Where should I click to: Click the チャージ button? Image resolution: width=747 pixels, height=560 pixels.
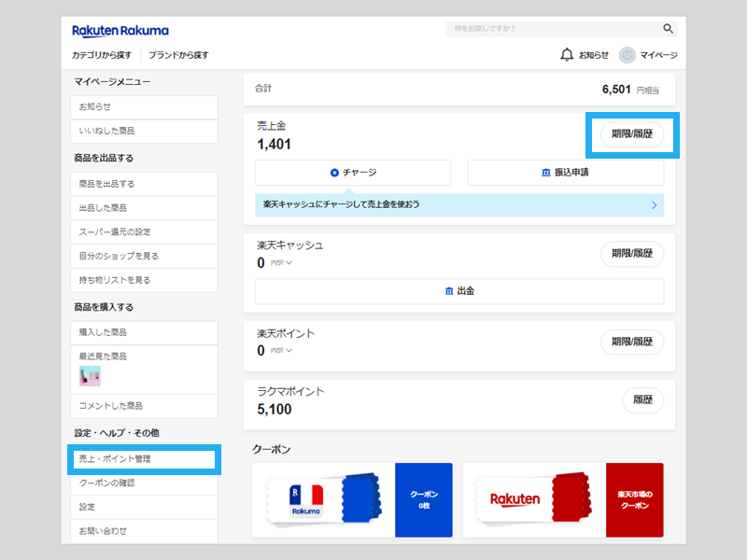click(353, 173)
